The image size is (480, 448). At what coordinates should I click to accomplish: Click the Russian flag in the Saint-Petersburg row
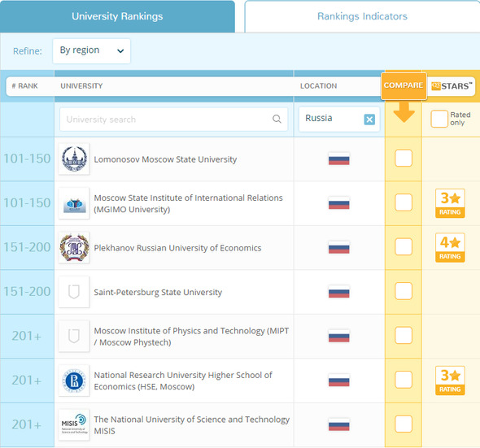[339, 292]
